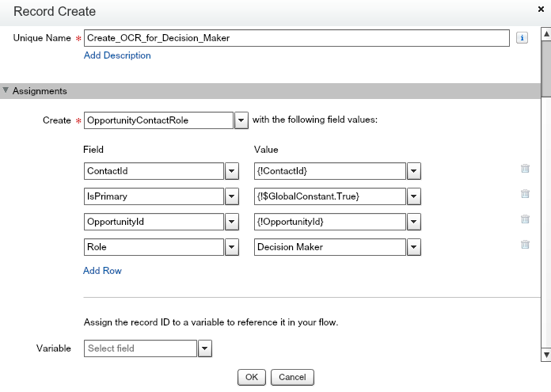Open the Variable select field dropdown
This screenshot has height=392, width=551.
[204, 348]
